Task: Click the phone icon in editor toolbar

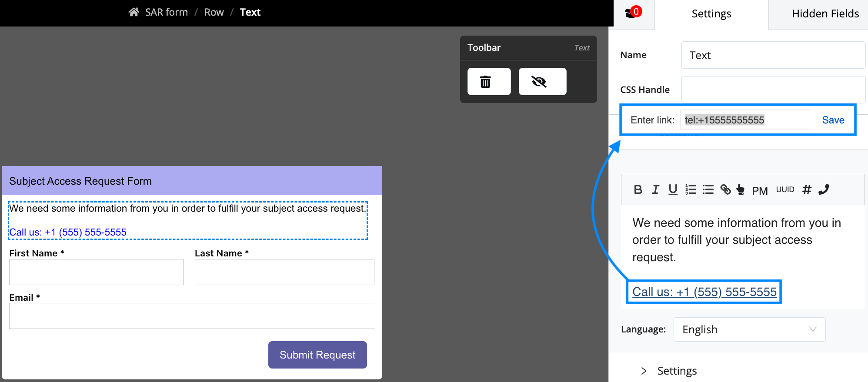Action: tap(824, 189)
